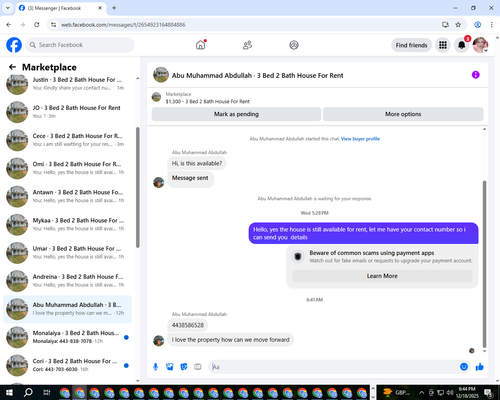Open the tab search dropdown
Screen dimensions: 500x400
coord(8,8)
